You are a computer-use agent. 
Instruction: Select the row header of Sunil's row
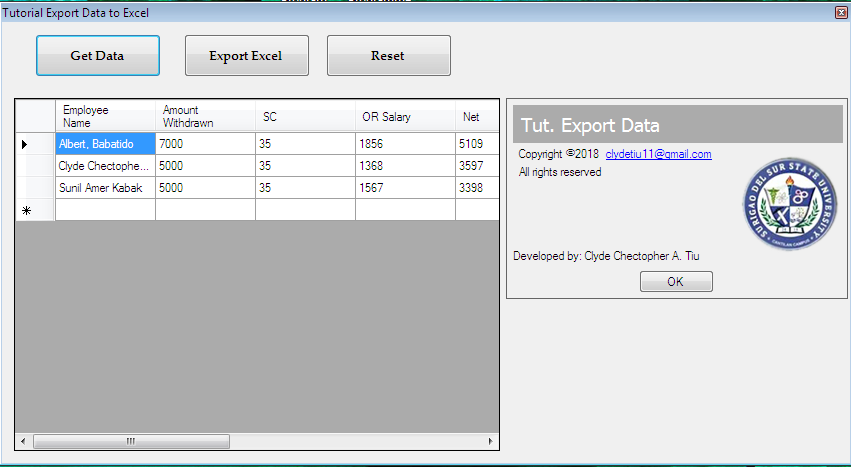pyautogui.click(x=35, y=187)
